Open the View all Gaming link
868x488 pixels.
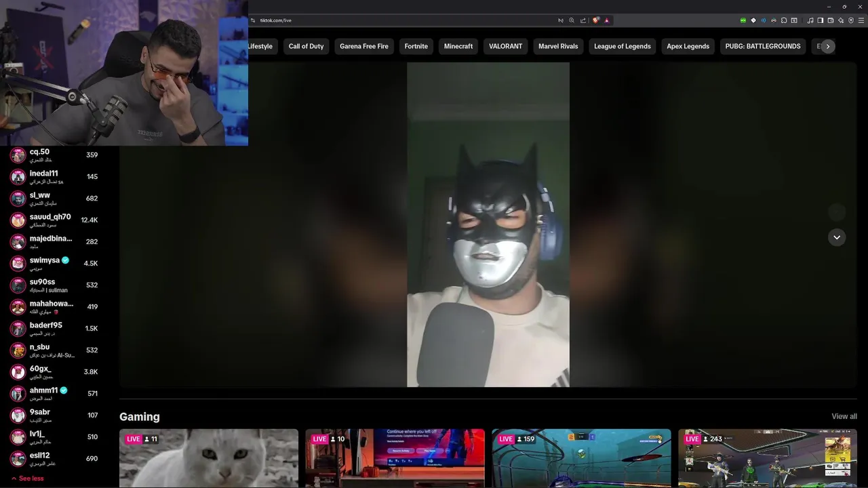click(x=844, y=416)
